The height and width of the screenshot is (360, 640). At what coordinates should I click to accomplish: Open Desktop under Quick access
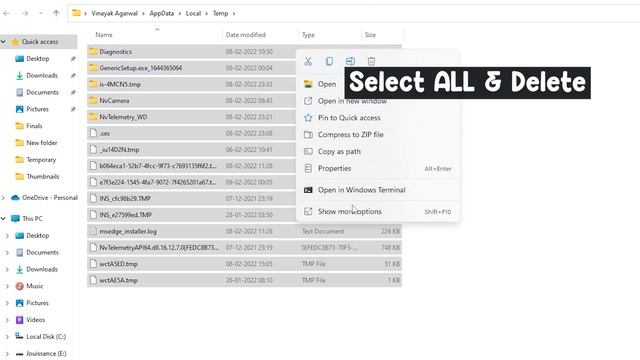(x=38, y=59)
